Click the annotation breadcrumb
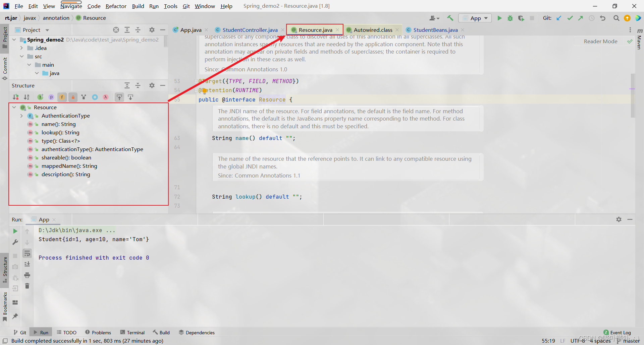Viewport: 644px width, 345px height. 56,18
